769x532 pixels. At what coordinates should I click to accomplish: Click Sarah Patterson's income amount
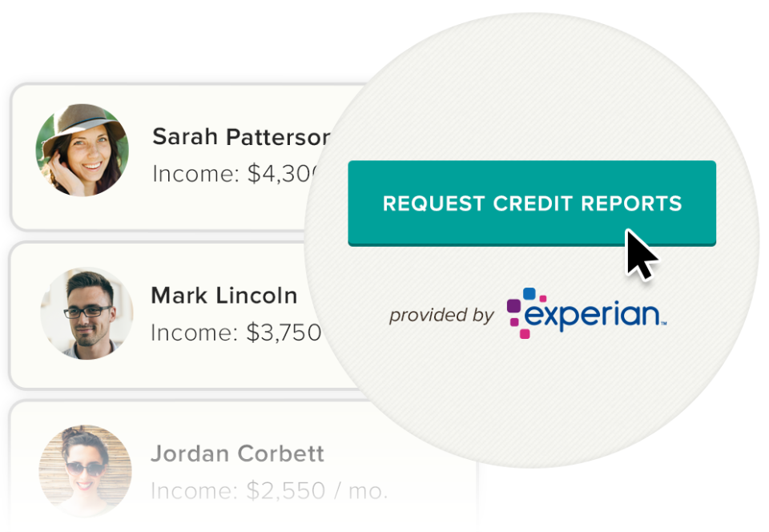(x=236, y=175)
